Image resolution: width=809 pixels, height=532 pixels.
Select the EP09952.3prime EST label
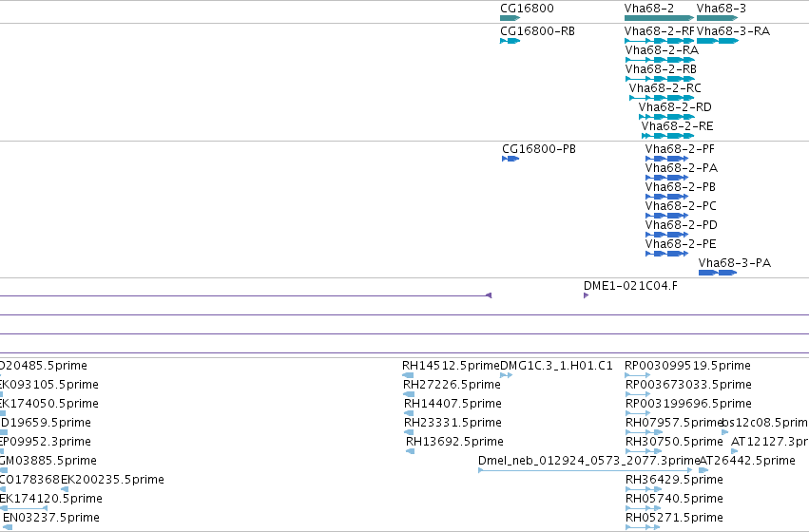pos(46,442)
